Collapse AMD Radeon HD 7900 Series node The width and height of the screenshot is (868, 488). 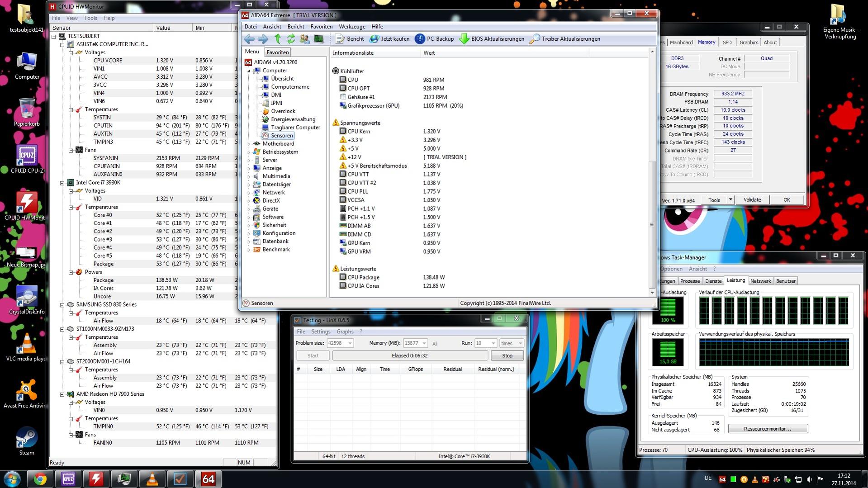click(62, 394)
